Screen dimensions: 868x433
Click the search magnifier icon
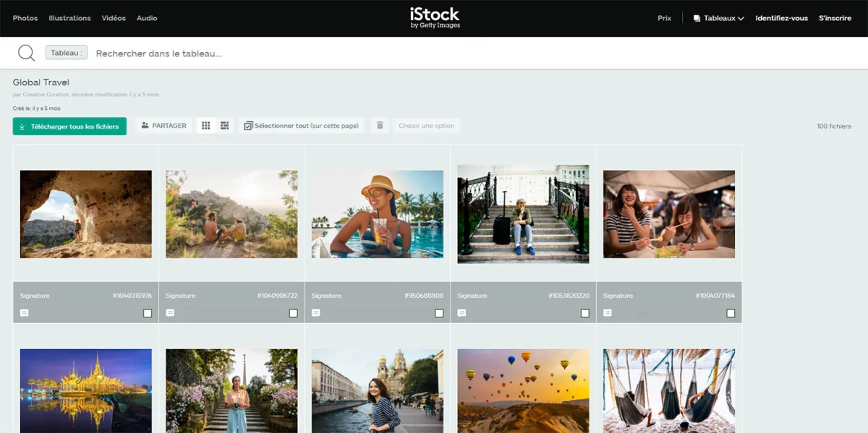coord(26,53)
